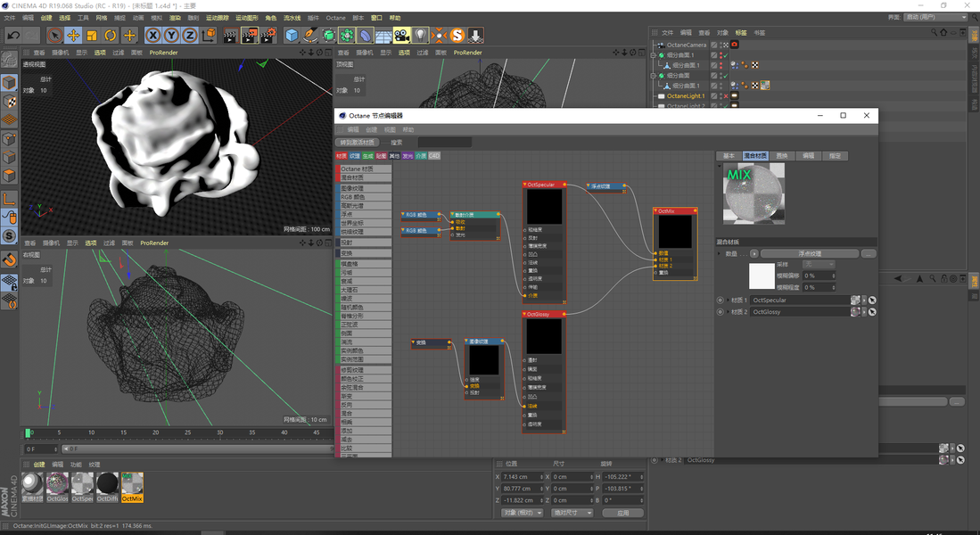Open the Octane menu in main menu bar
Image resolution: width=980 pixels, height=535 pixels.
[335, 18]
